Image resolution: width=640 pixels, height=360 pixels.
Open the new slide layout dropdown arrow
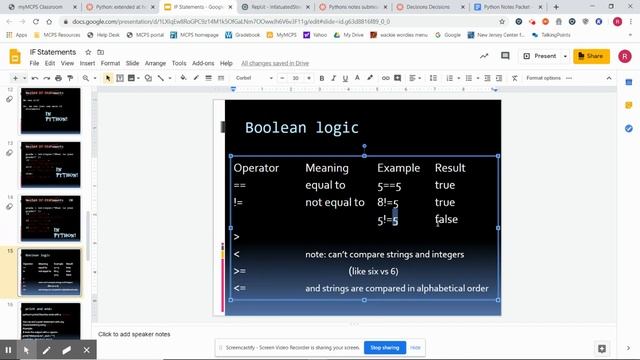[24, 78]
